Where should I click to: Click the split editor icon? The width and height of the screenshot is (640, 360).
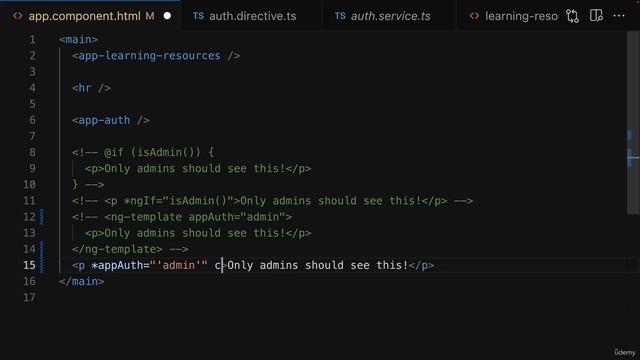click(x=596, y=16)
